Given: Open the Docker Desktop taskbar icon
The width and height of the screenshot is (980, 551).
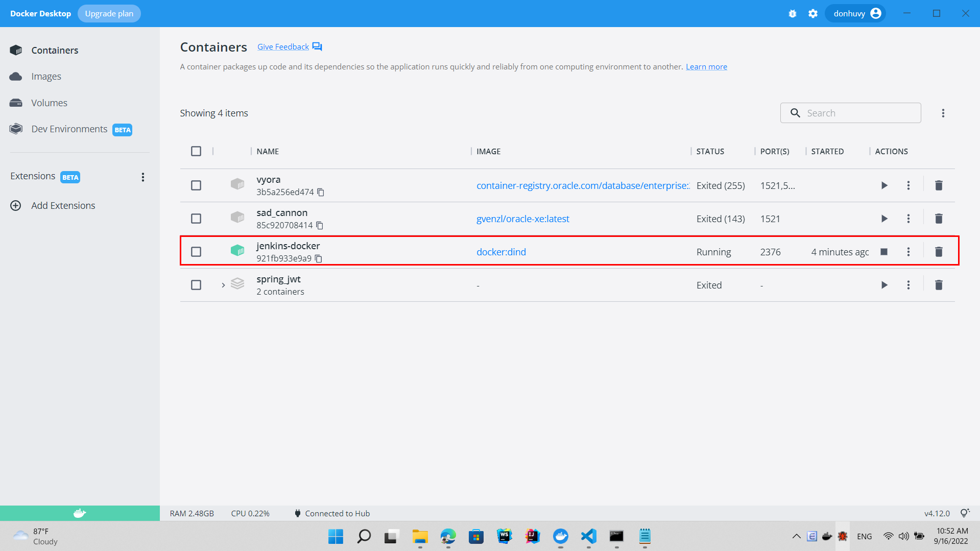Looking at the screenshot, I should click(x=560, y=536).
